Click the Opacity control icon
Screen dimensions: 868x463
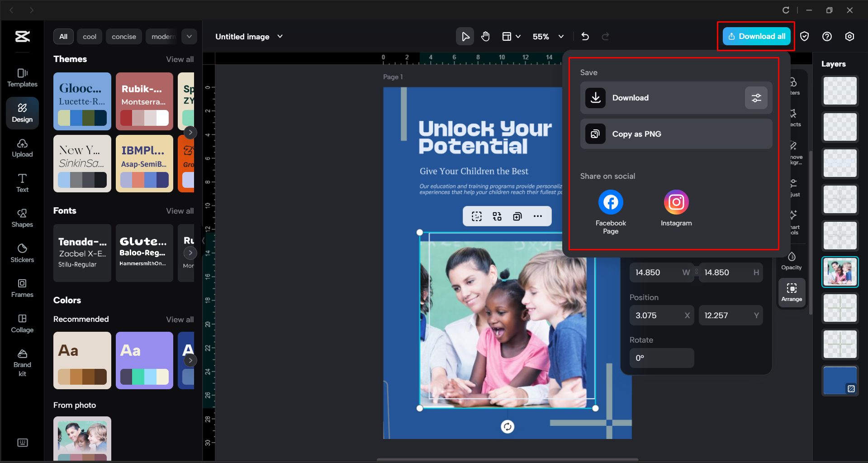click(791, 259)
